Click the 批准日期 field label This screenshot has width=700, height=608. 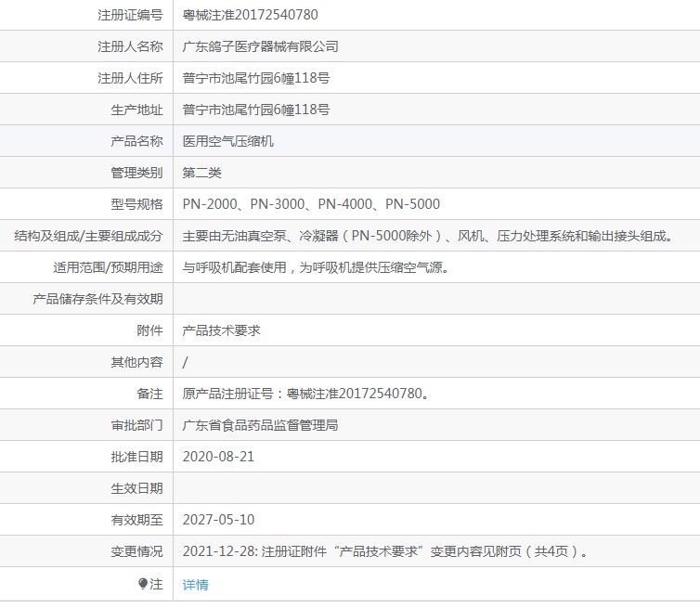[x=136, y=457]
